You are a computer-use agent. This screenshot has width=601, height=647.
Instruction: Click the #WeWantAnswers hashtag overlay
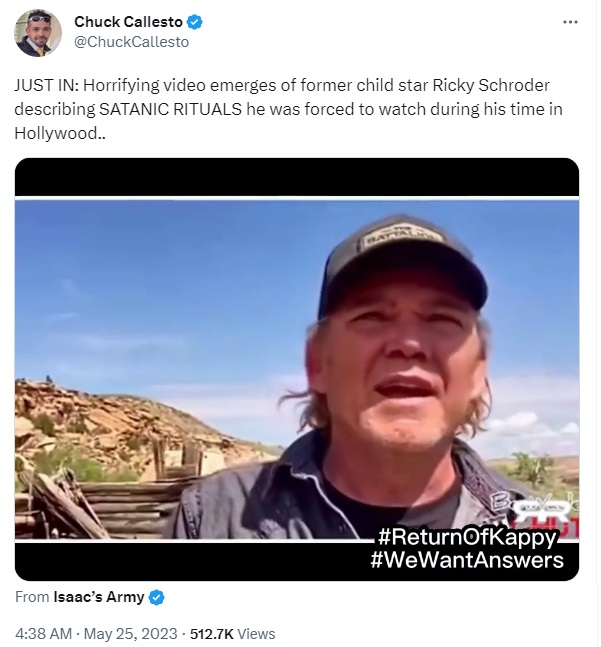(466, 560)
